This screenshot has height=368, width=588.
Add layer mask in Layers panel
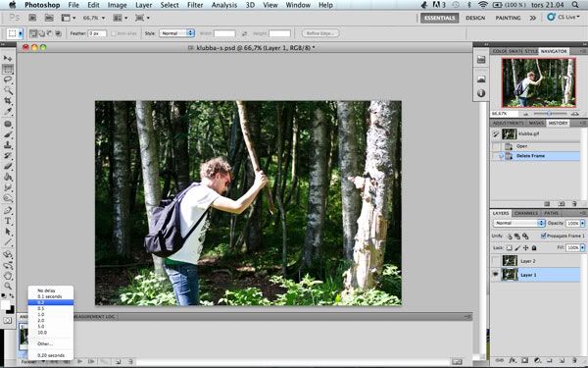(x=524, y=360)
